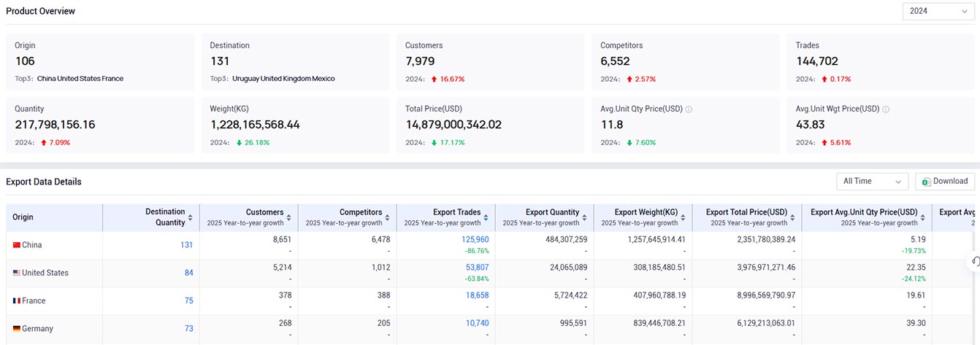Open France destination quantity link 75
Image resolution: width=980 pixels, height=345 pixels.
click(188, 301)
